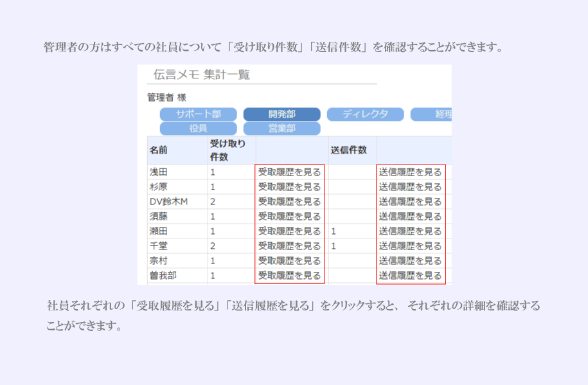This screenshot has width=588, height=385.
Task: Click 送信履歴を見る for 須藤
Action: pyautogui.click(x=410, y=217)
